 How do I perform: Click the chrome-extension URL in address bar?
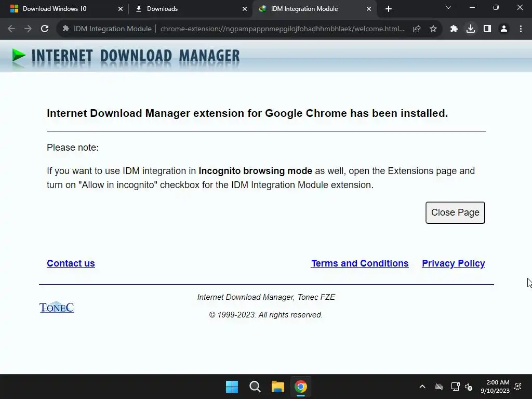point(282,29)
